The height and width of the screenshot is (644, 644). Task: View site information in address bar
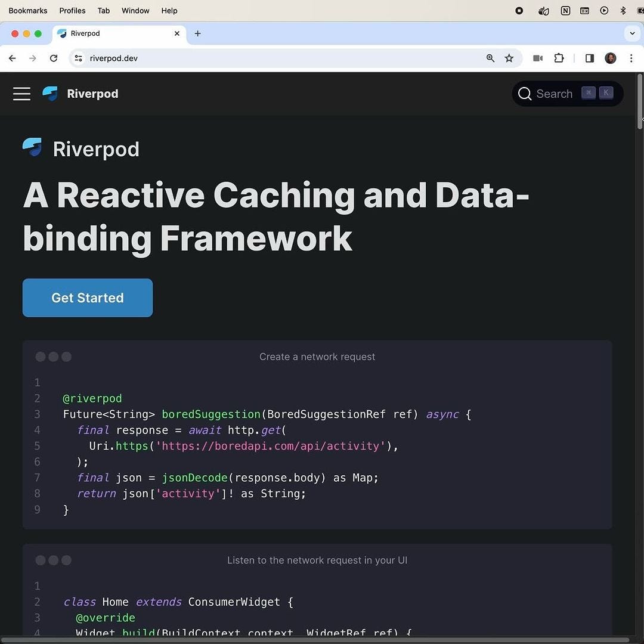pos(79,58)
